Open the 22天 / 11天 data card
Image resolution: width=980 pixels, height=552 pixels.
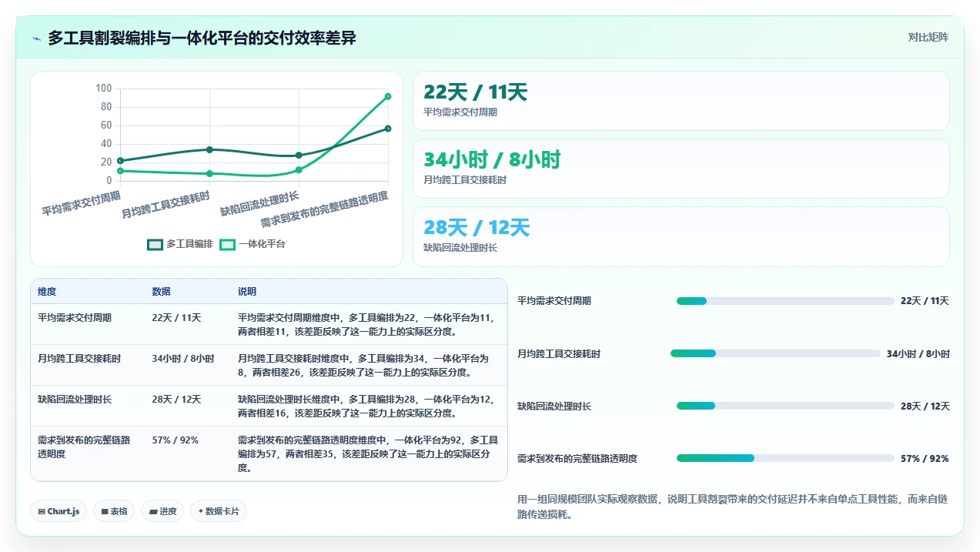click(x=681, y=101)
